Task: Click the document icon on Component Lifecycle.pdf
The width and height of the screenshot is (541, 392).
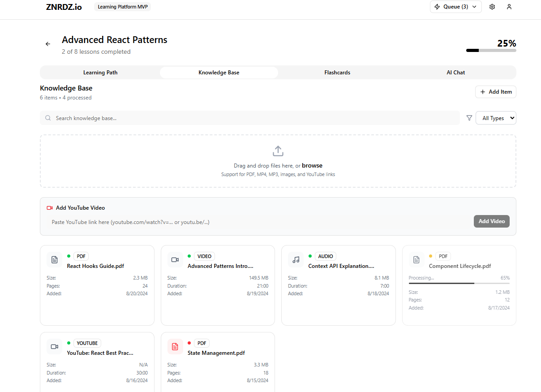Action: point(416,260)
